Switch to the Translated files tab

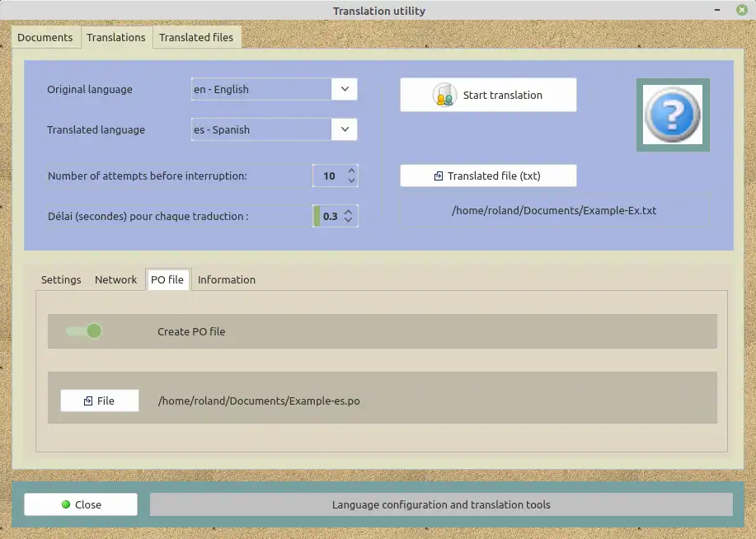point(196,37)
